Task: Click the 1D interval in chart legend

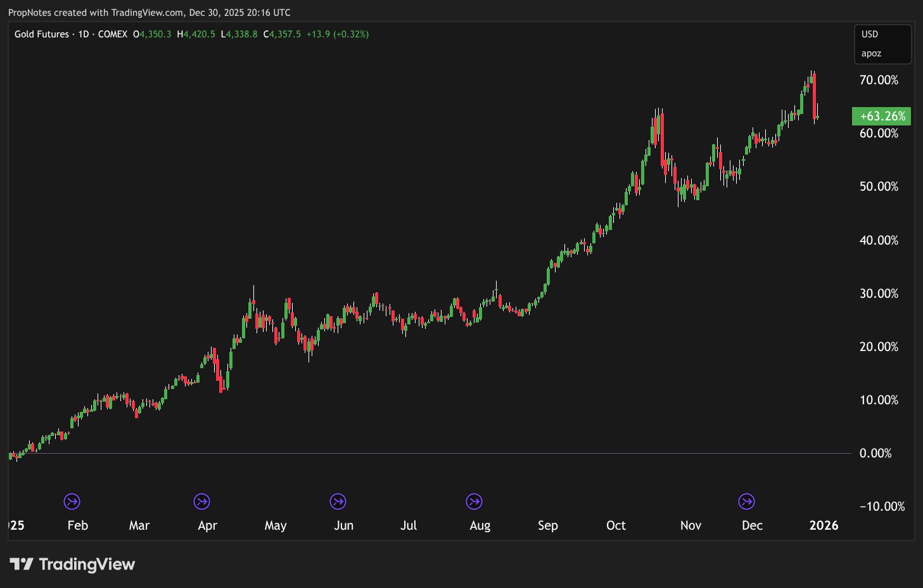Action: (x=84, y=34)
